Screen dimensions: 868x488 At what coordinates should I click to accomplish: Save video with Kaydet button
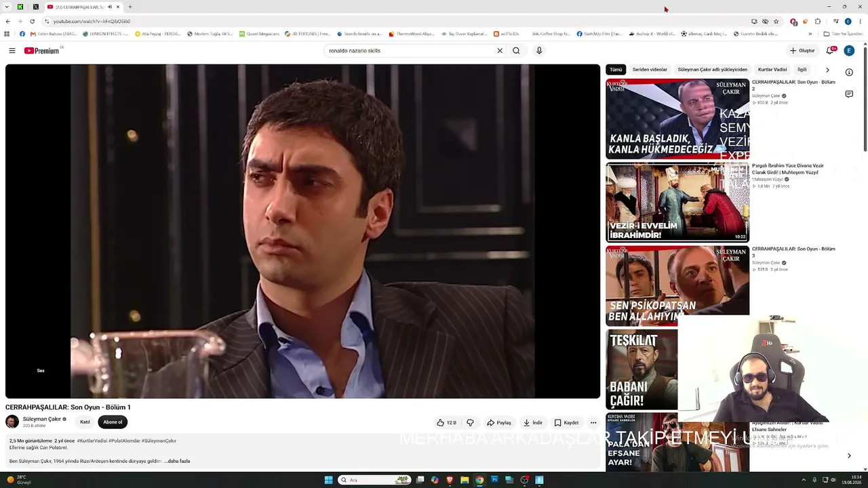[566, 422]
